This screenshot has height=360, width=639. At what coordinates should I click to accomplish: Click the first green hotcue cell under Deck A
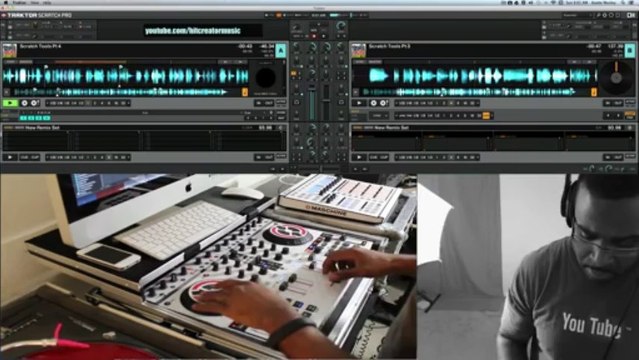tap(23, 118)
